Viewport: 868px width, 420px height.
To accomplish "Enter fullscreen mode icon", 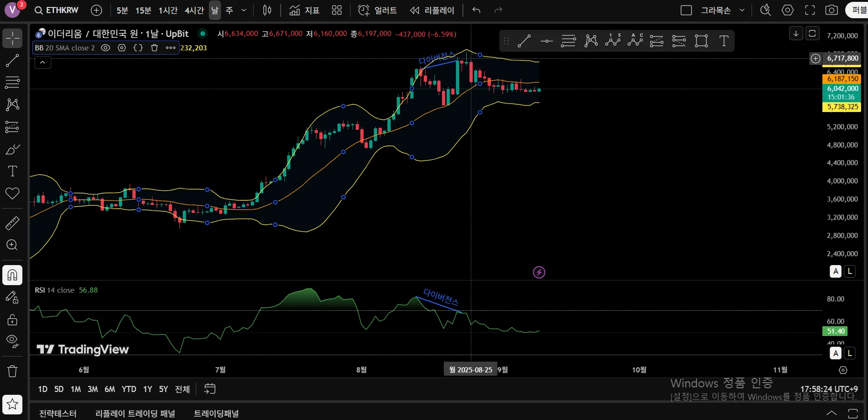I will click(810, 10).
